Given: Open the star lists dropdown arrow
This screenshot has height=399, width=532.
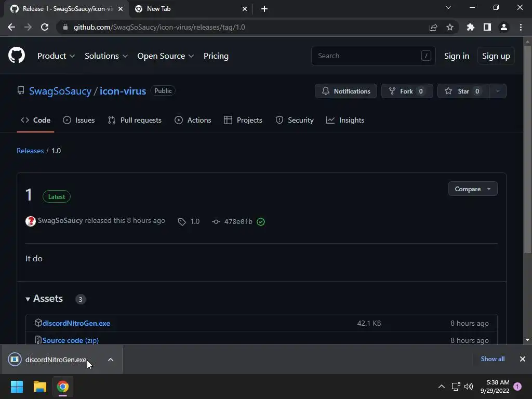Looking at the screenshot, I should tap(498, 91).
